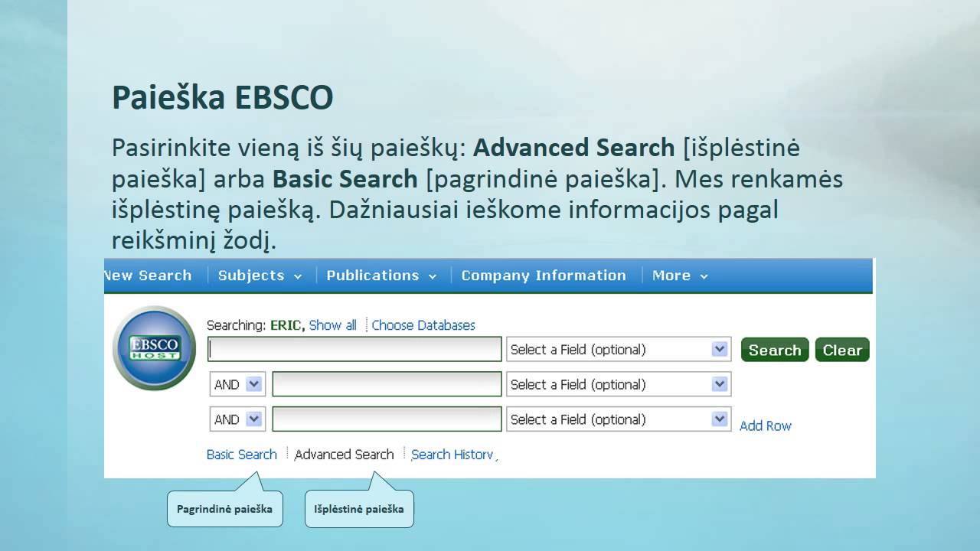The width and height of the screenshot is (980, 551).
Task: Click the Išplėstinė paieška callout label
Action: [359, 509]
